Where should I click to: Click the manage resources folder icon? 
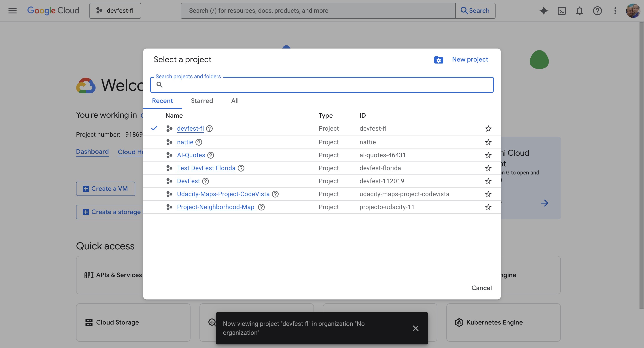click(439, 60)
